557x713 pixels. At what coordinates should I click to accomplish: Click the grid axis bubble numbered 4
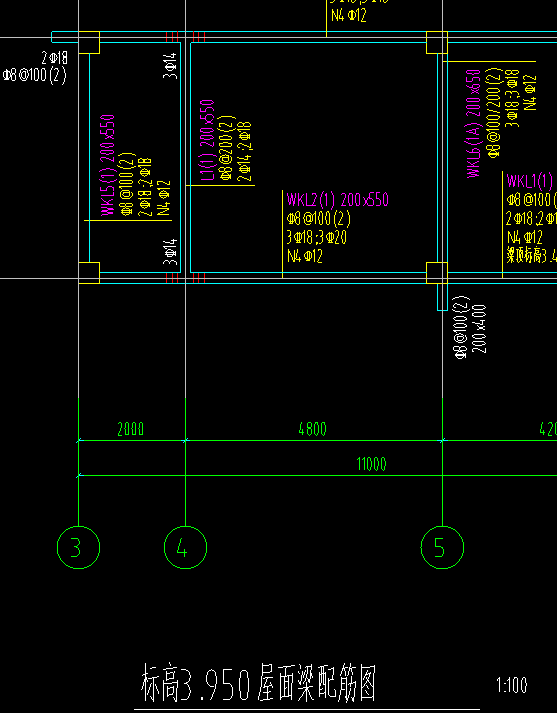pos(186,547)
